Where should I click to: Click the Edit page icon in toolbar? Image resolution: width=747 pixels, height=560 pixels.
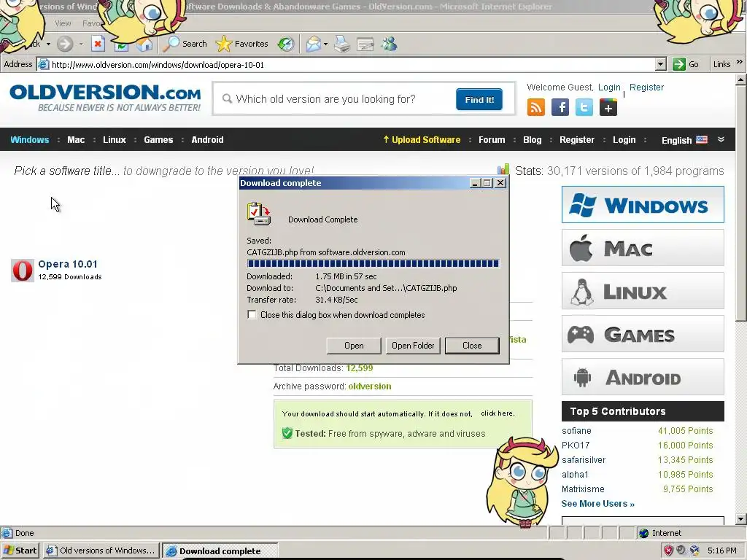coord(365,44)
